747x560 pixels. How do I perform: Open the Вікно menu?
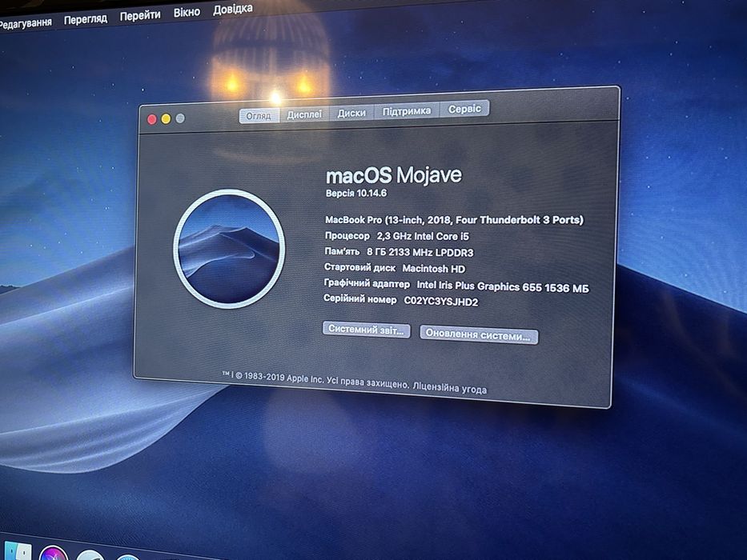tap(187, 12)
